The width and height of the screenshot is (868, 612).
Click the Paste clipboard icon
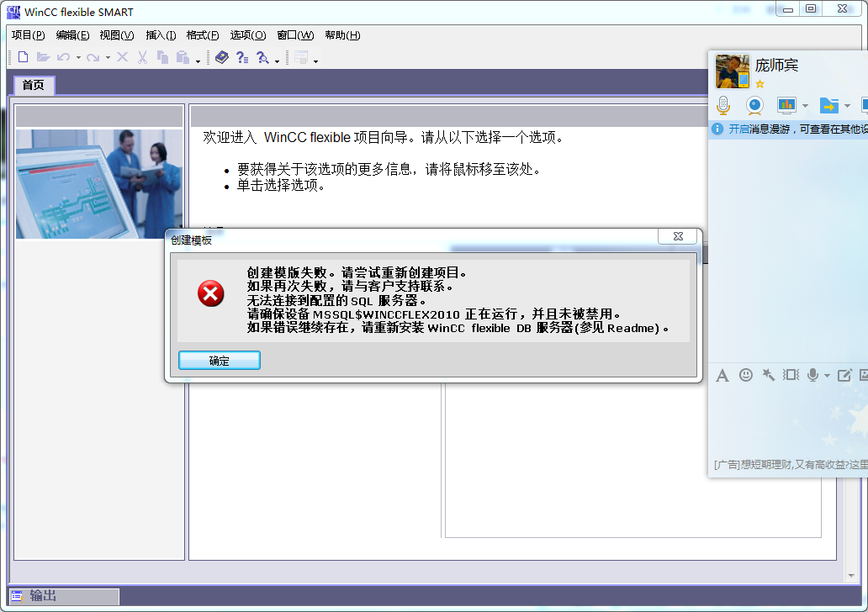pos(183,57)
